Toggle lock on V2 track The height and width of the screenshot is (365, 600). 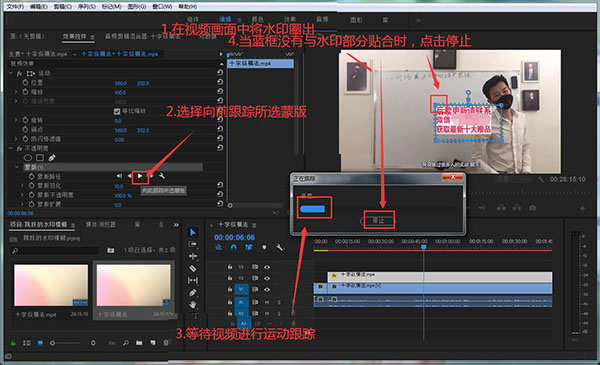[x=230, y=278]
